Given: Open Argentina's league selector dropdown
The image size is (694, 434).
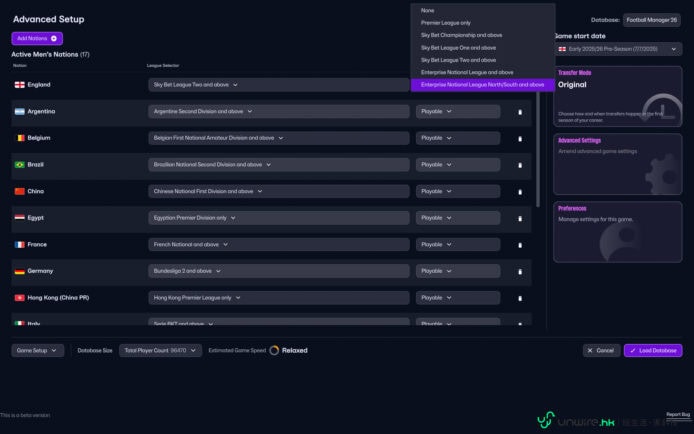Looking at the screenshot, I should (x=279, y=111).
